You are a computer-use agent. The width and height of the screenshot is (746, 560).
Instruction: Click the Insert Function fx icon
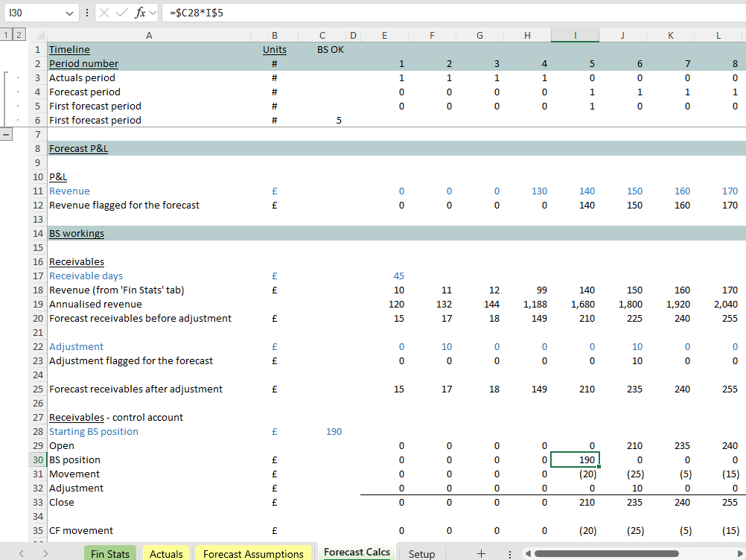pos(140,13)
